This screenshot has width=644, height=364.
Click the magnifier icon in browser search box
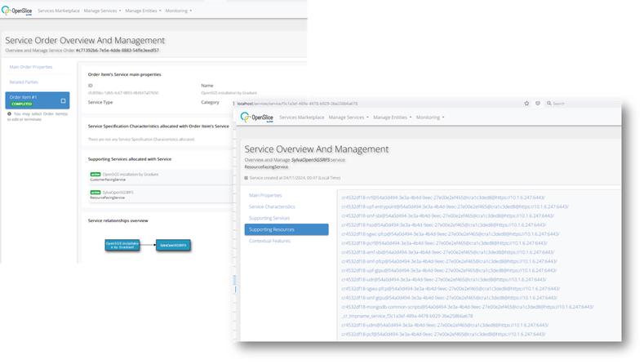(x=549, y=104)
